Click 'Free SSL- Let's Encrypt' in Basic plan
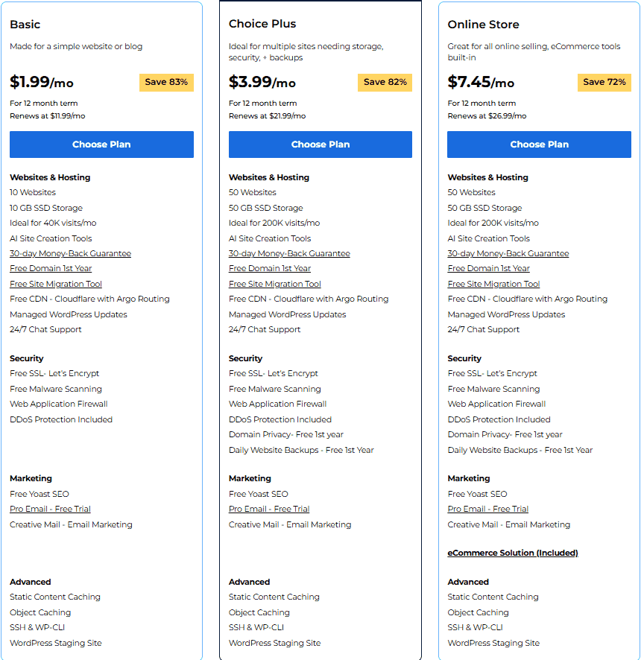This screenshot has height=660, width=644. (x=54, y=373)
